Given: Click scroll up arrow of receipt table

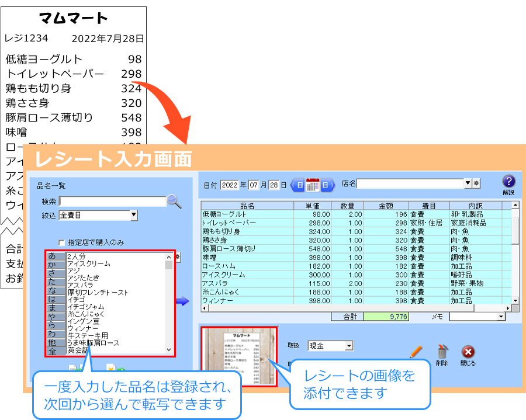Looking at the screenshot, I should (x=515, y=205).
